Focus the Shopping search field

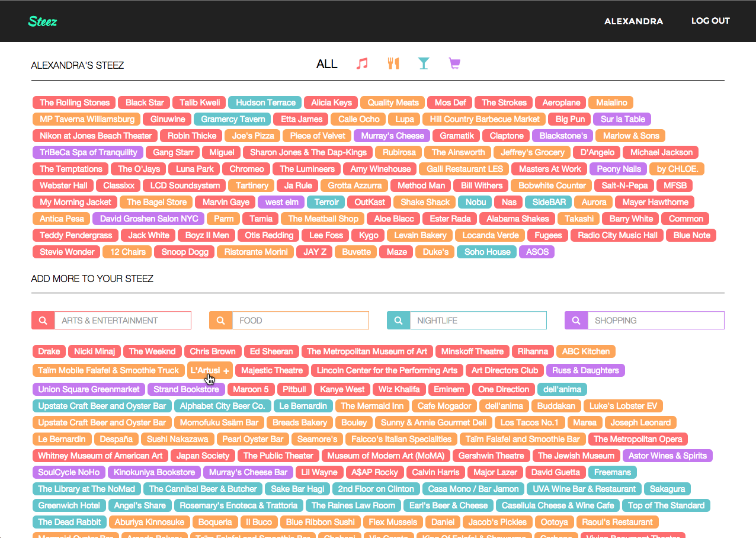point(656,321)
